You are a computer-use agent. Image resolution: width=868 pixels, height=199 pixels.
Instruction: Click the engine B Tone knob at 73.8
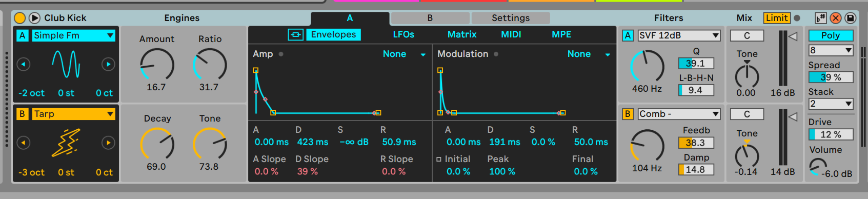(210, 144)
